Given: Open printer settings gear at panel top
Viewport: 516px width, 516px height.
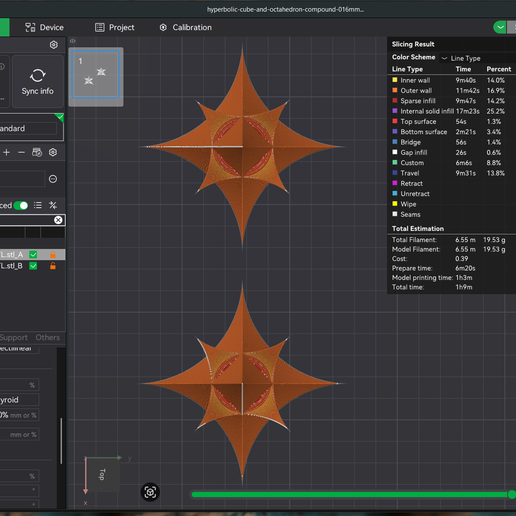Looking at the screenshot, I should pyautogui.click(x=53, y=45).
